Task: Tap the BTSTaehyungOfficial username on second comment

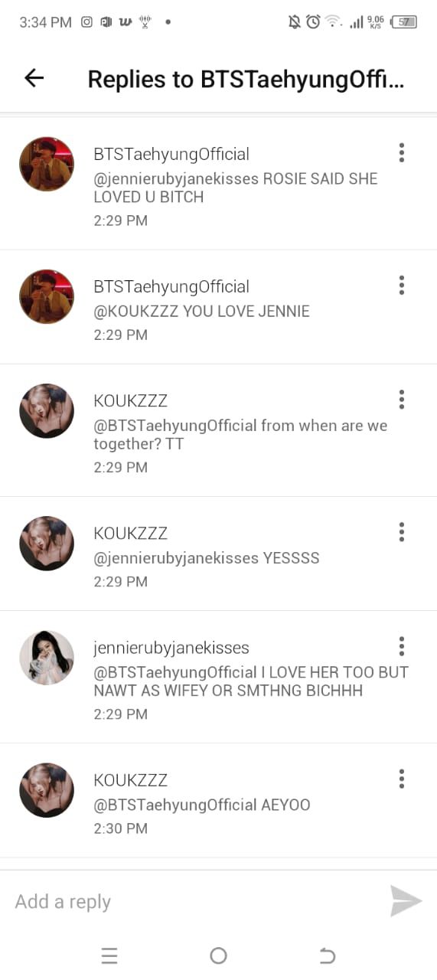Action: (x=171, y=286)
